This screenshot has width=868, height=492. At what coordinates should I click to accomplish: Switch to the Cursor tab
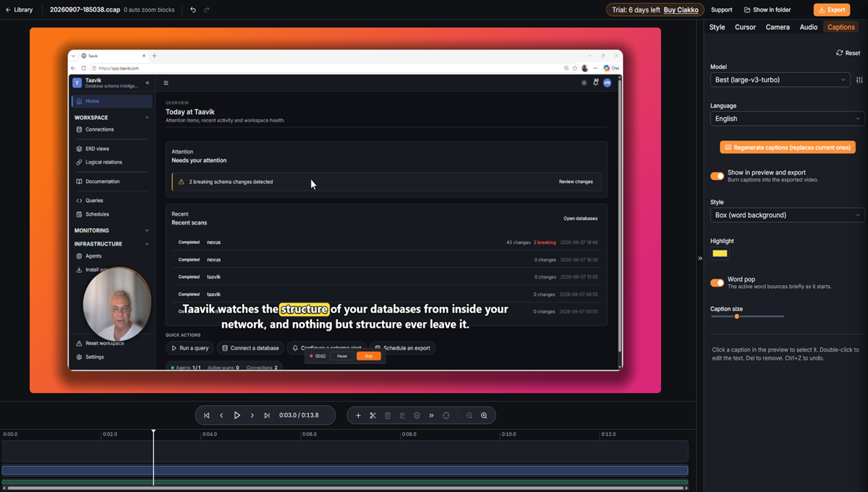point(745,27)
